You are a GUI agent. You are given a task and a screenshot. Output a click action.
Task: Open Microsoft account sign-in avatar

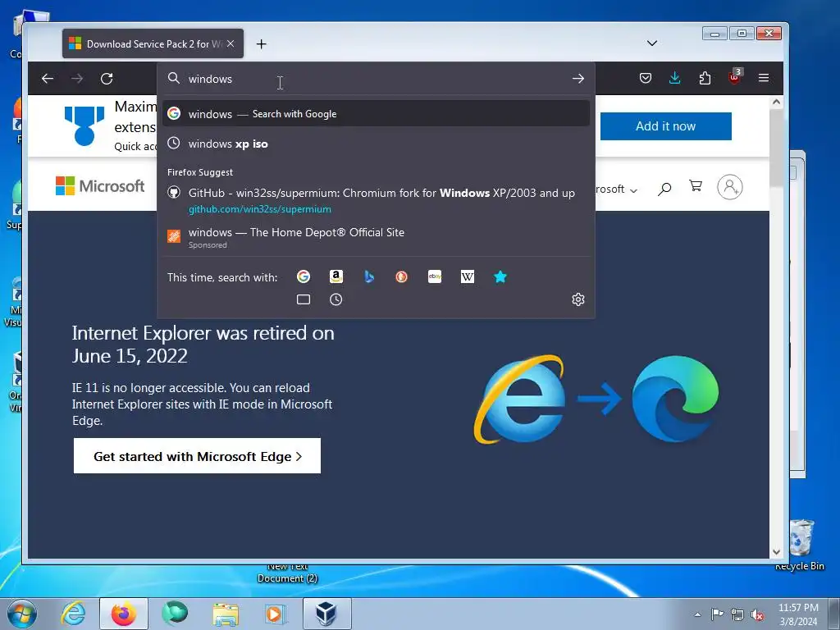pyautogui.click(x=729, y=187)
